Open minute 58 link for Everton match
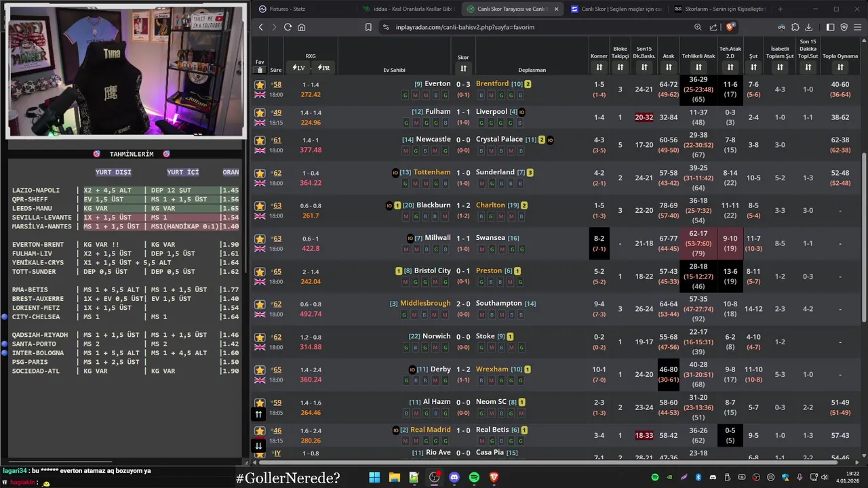 [277, 85]
